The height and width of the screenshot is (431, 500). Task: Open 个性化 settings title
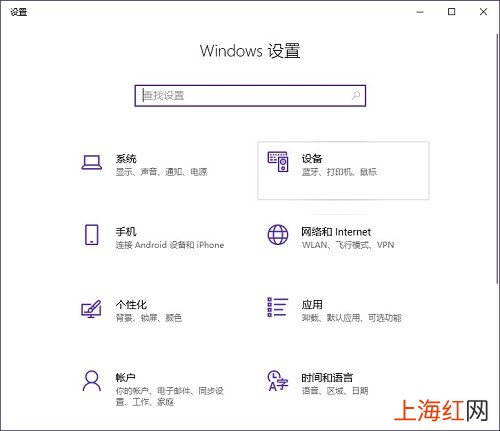click(x=131, y=305)
